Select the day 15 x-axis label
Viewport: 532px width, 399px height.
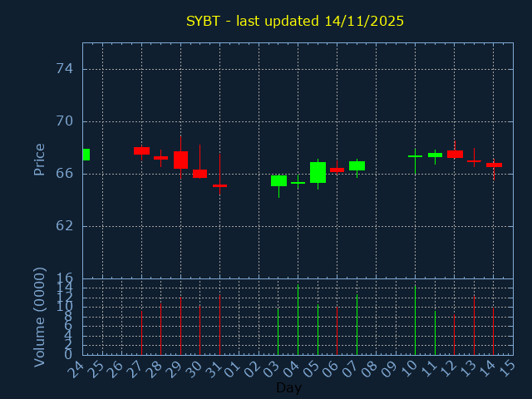(505, 369)
